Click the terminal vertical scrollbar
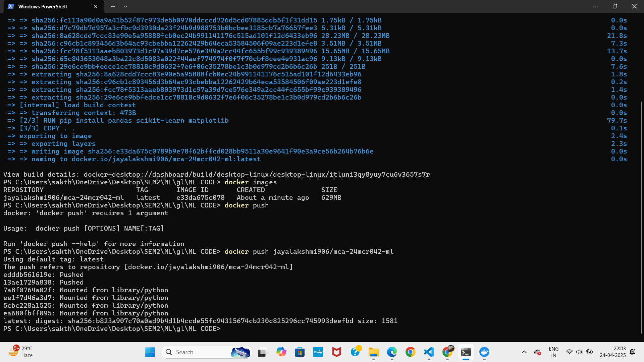 click(641, 218)
